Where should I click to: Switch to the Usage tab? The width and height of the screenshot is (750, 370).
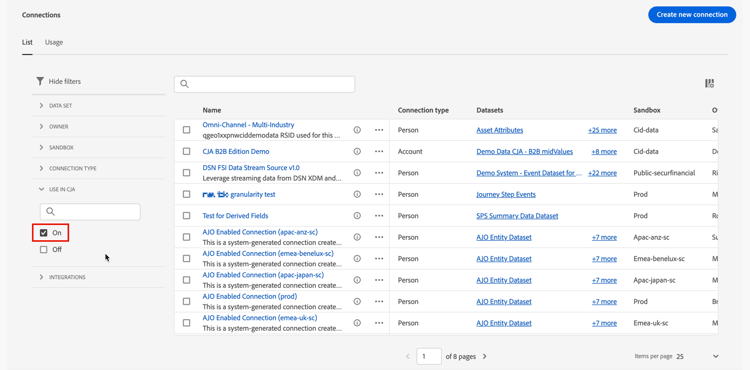point(54,42)
